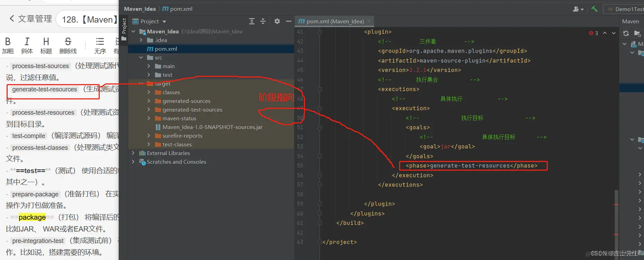Select the target folder row
The width and height of the screenshot is (644, 260).
(211, 84)
